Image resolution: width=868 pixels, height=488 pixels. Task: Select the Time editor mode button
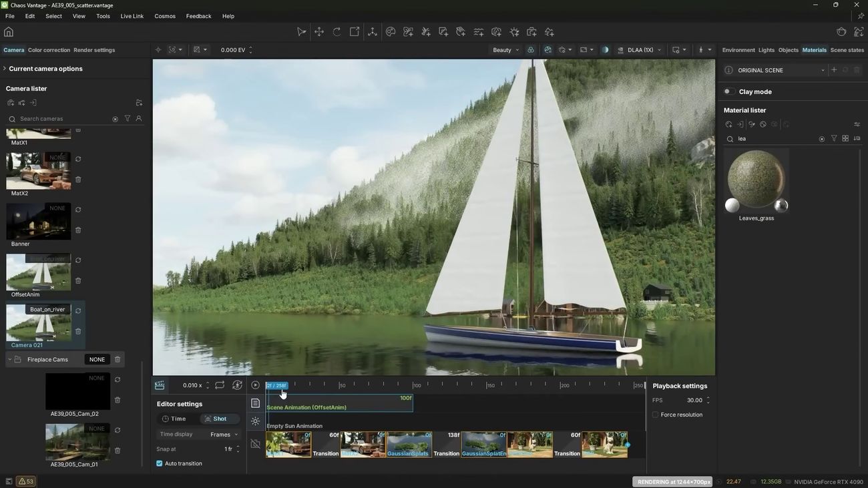point(175,419)
